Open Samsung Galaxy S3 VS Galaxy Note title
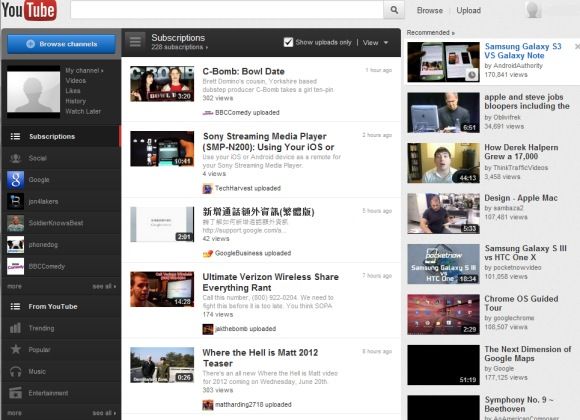580x420 pixels. click(x=523, y=51)
